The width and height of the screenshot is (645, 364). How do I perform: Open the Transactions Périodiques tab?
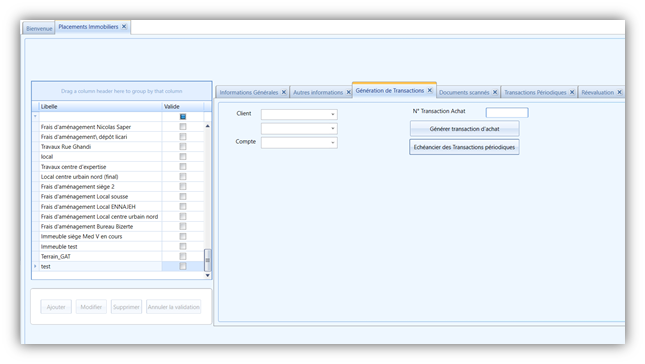(x=535, y=93)
